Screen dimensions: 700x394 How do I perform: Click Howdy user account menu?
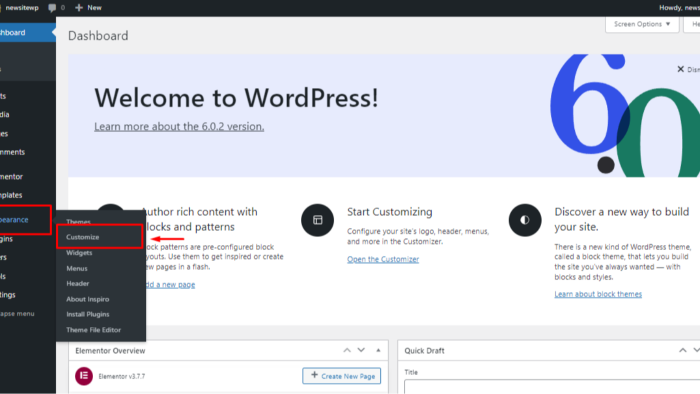679,8
